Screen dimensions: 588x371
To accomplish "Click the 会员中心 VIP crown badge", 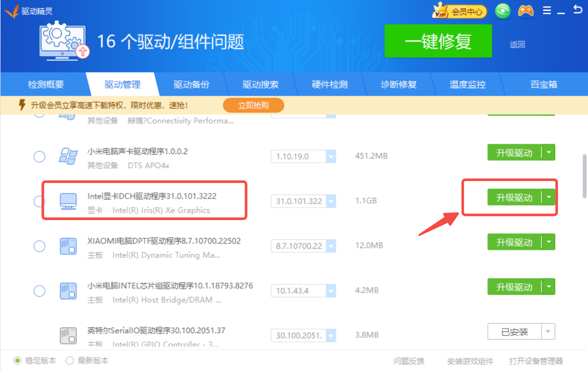I will click(460, 11).
